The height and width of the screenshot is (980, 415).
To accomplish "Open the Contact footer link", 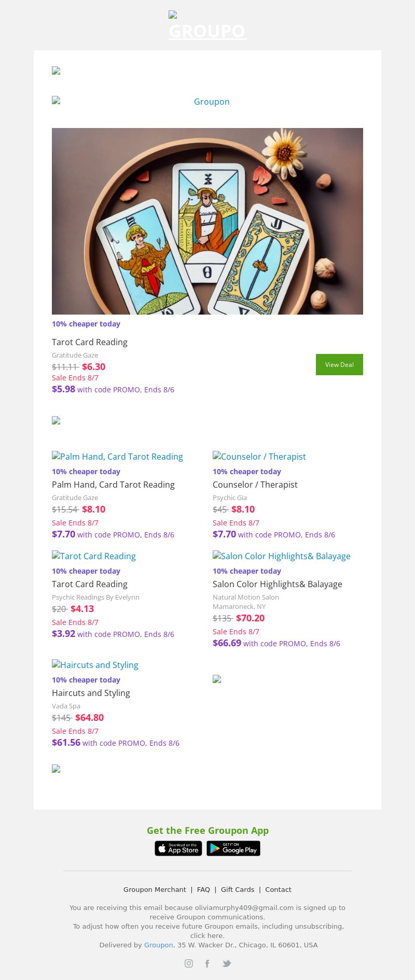I will (278, 889).
